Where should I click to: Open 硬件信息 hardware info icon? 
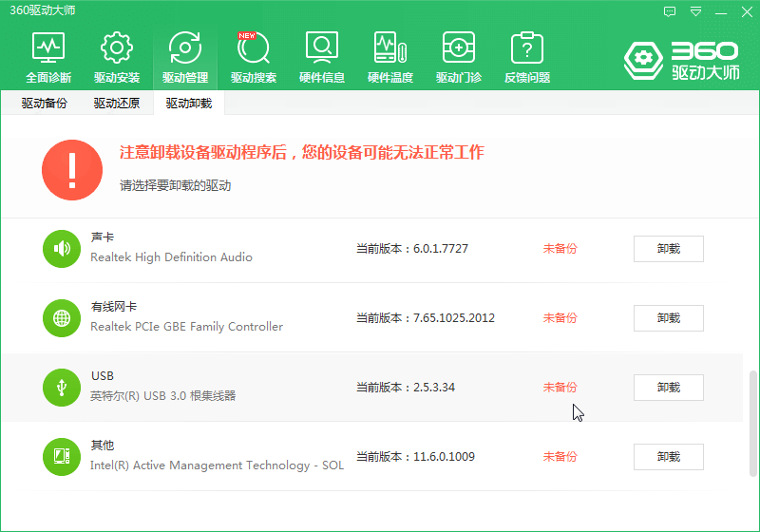322,56
